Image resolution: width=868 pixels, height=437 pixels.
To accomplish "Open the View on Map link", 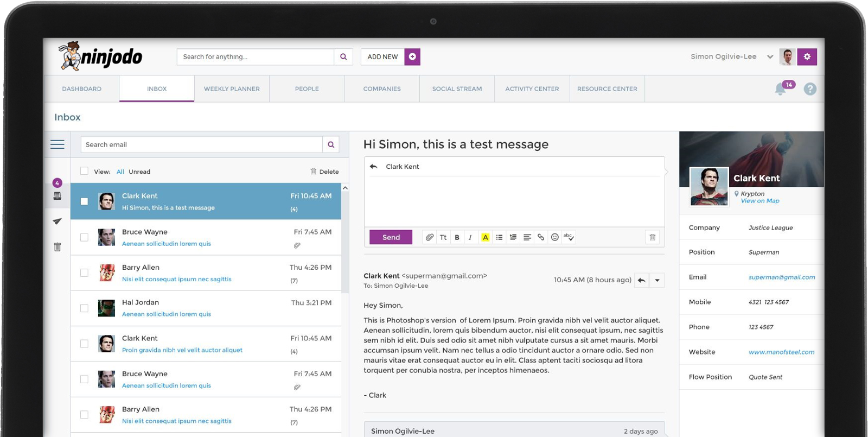I will [x=760, y=201].
